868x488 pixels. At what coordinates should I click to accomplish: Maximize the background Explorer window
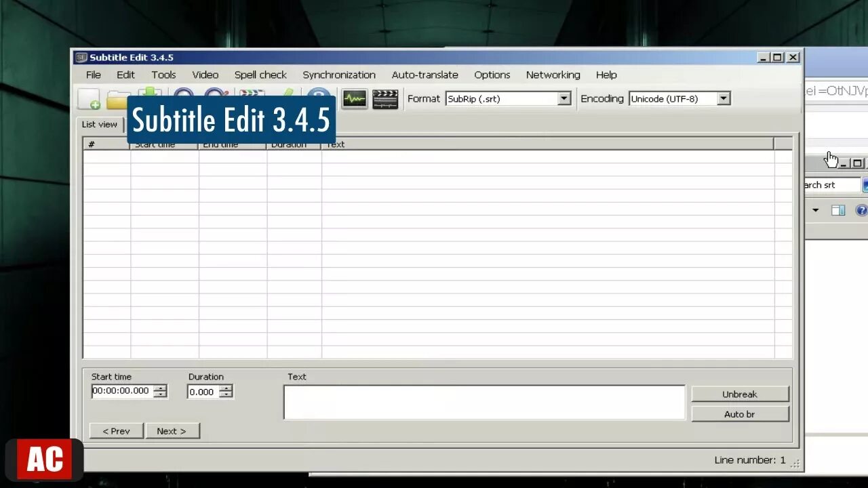tap(857, 163)
